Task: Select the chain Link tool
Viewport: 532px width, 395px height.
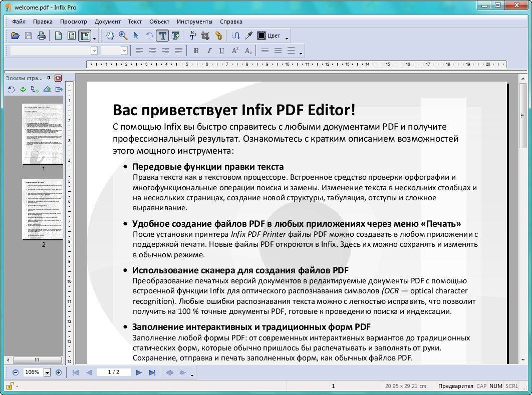Action: pyautogui.click(x=218, y=36)
